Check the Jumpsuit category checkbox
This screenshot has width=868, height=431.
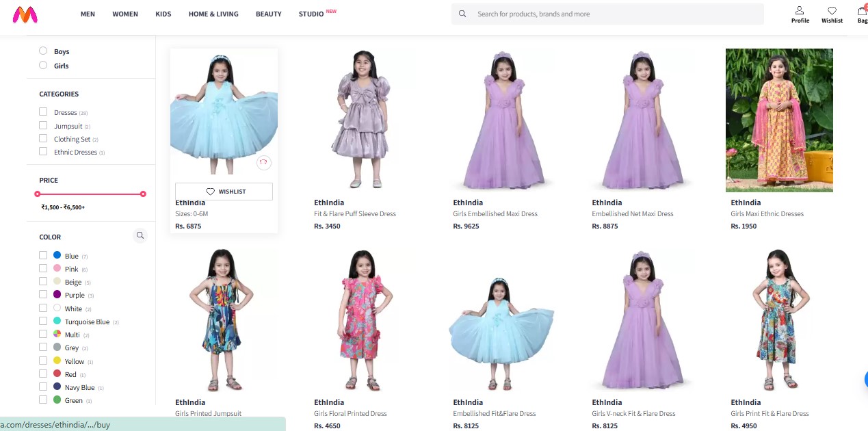43,125
